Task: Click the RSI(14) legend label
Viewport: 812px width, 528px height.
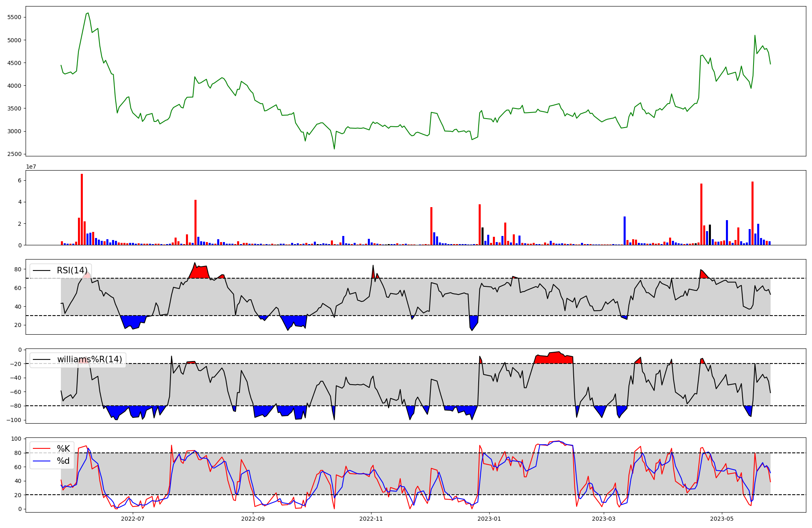Action: tap(72, 270)
